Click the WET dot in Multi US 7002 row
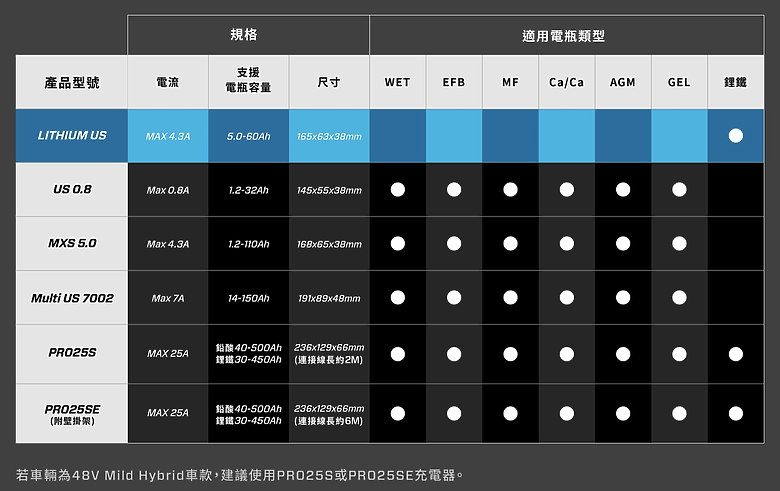The width and height of the screenshot is (780, 491). coord(397,297)
